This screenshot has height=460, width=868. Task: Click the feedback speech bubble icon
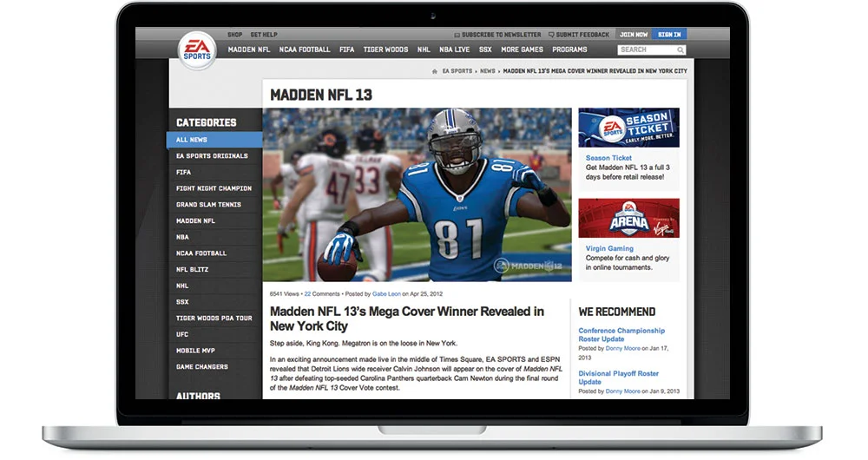point(551,35)
